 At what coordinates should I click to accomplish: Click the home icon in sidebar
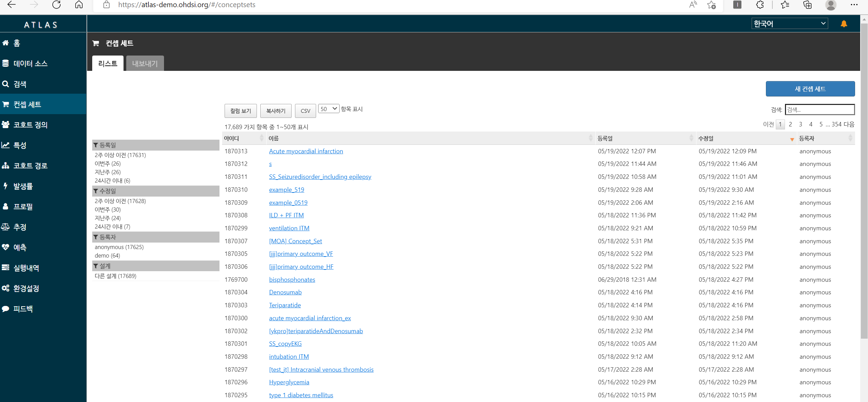coord(5,43)
